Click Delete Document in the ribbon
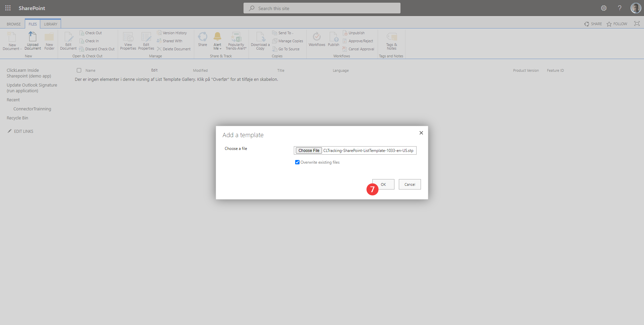644x325 pixels. point(174,49)
